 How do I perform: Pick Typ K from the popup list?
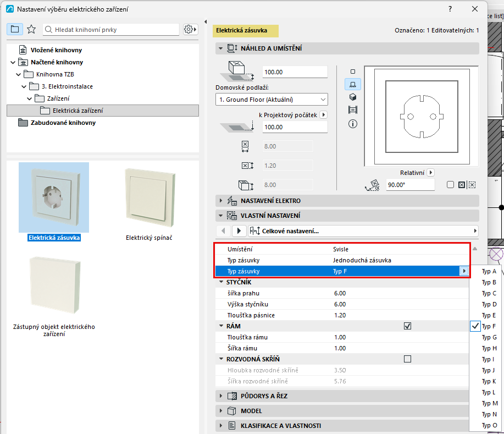[x=489, y=381]
